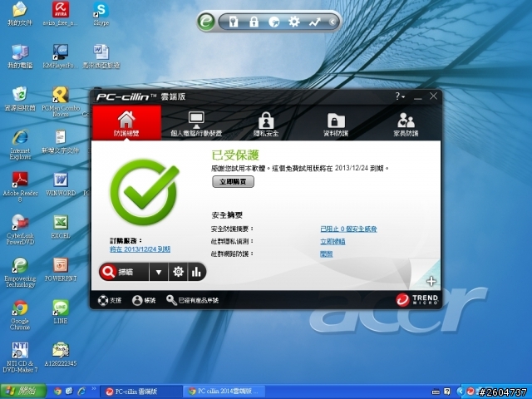Select CyberLink PowerDVD desktop icon
Viewport: 532px width, 399px height.
pyautogui.click(x=20, y=230)
